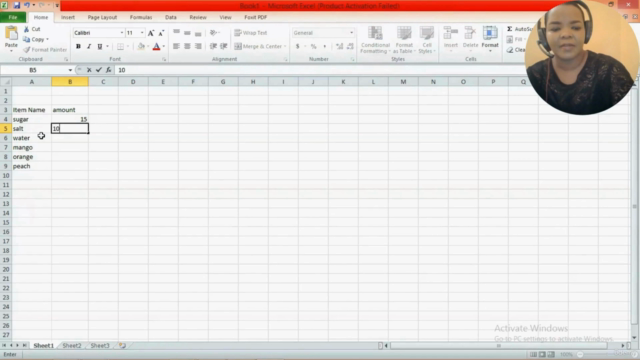Switch to the Page Layout tab

click(x=102, y=18)
